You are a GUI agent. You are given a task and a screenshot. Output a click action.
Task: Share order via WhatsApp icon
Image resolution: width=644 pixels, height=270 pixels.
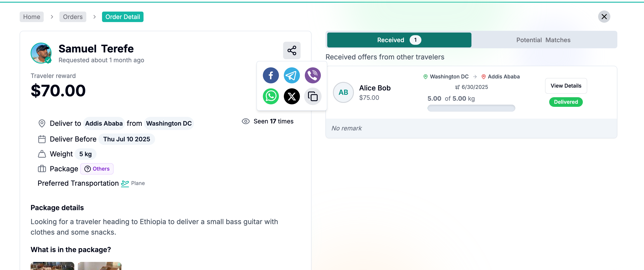270,96
